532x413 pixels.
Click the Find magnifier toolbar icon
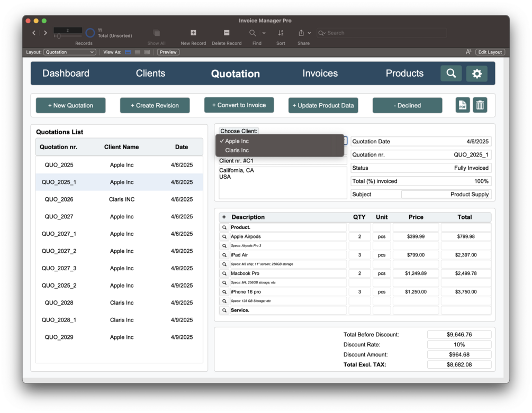point(253,33)
